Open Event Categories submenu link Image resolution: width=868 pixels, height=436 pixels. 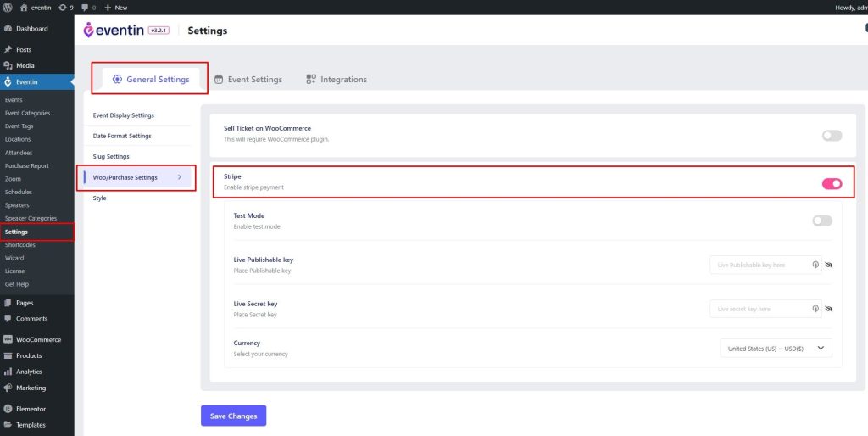tap(28, 113)
